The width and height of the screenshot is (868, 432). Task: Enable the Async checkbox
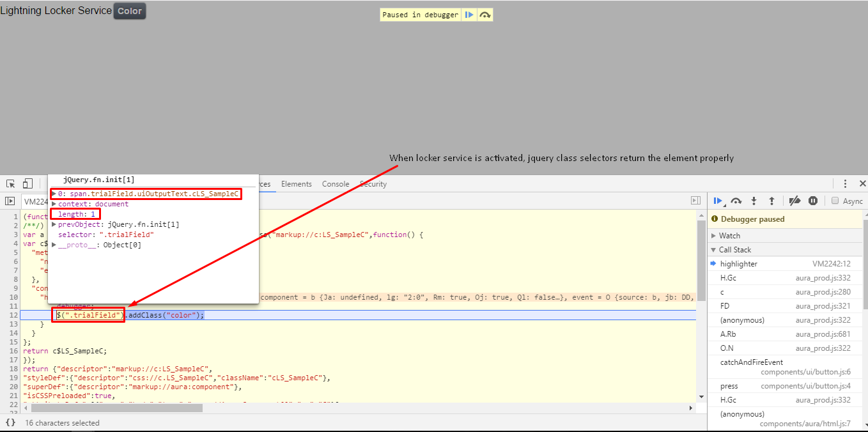click(x=835, y=201)
